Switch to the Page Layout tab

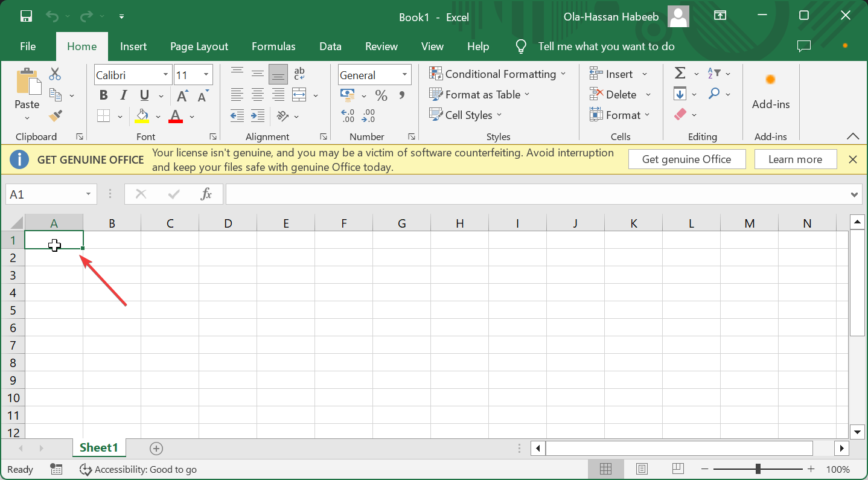[199, 46]
